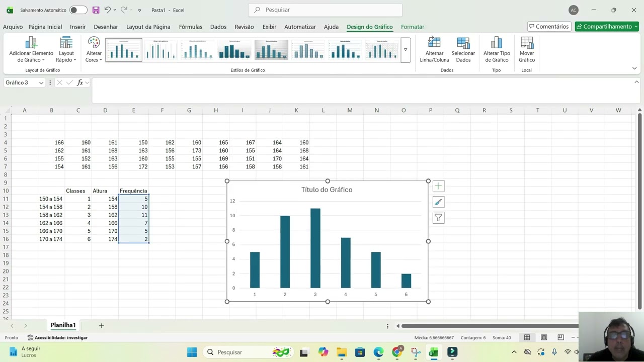This screenshot has height=362, width=644.
Task: Open the Fórmulas tab
Action: [x=191, y=27]
